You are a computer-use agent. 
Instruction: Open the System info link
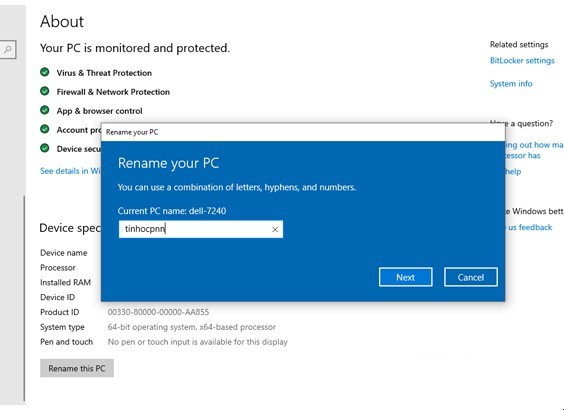[511, 83]
